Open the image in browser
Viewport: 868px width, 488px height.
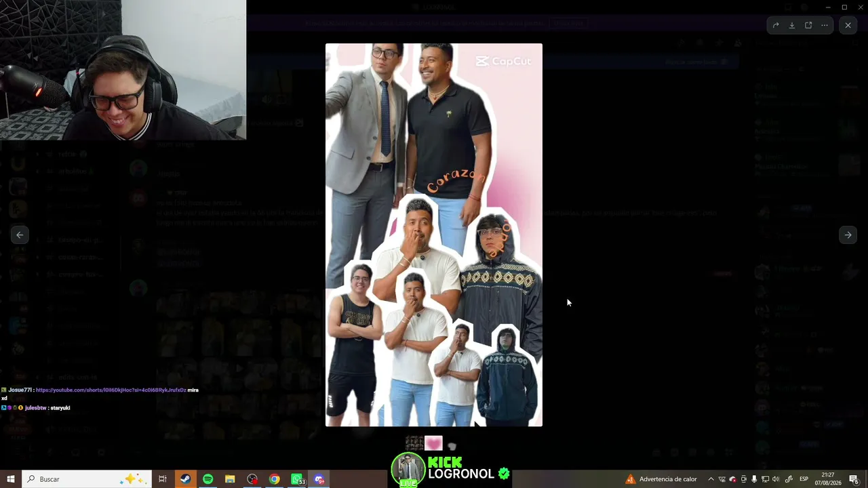808,26
